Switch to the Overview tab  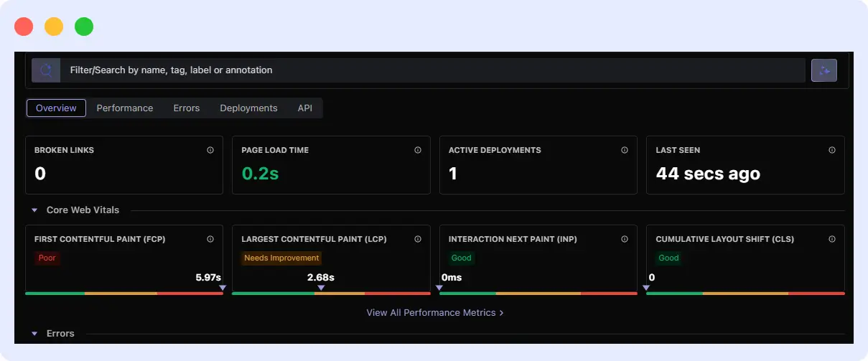coord(56,108)
